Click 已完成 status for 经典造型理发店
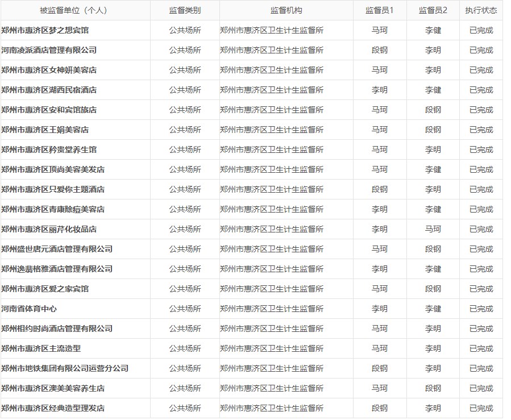The height and width of the screenshot is (420, 511). (x=481, y=408)
